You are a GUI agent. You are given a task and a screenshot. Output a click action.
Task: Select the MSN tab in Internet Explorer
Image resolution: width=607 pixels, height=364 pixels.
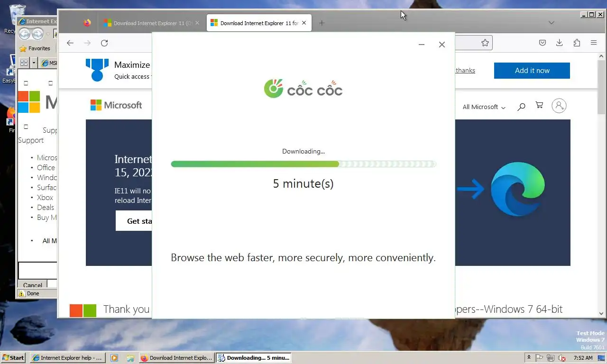tap(48, 63)
